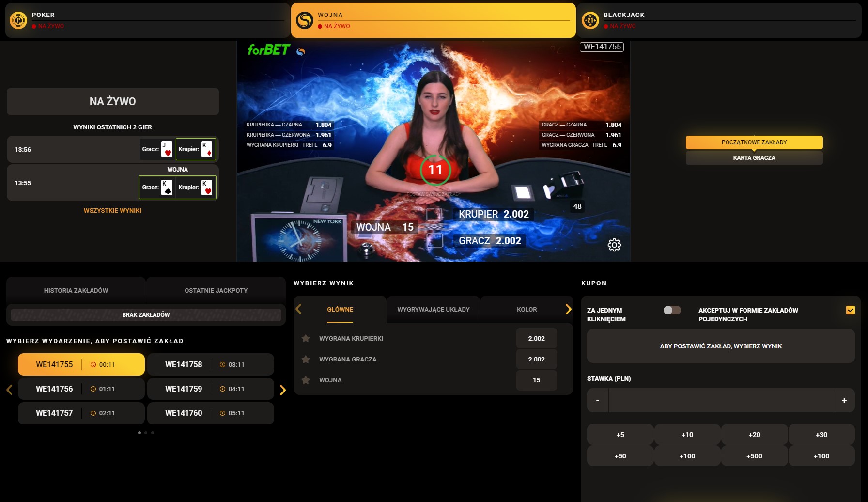Click Wszystkie wyniki link

(x=112, y=210)
